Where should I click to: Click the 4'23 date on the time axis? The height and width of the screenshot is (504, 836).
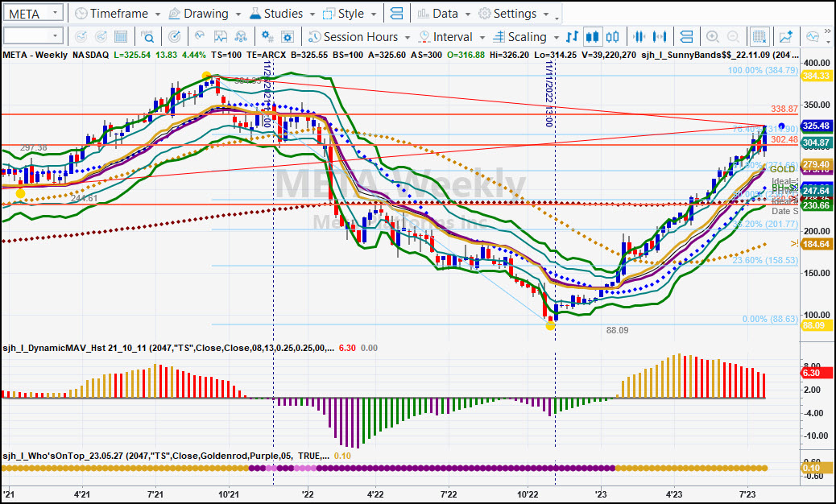coord(674,494)
